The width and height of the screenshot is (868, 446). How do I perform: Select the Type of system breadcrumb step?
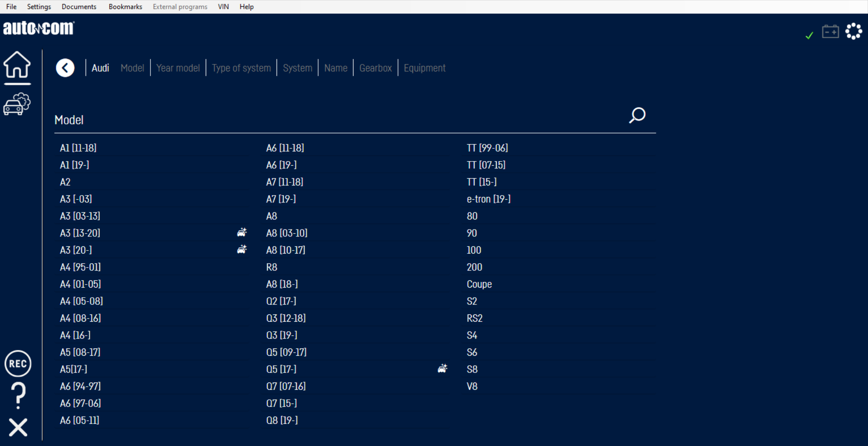242,68
